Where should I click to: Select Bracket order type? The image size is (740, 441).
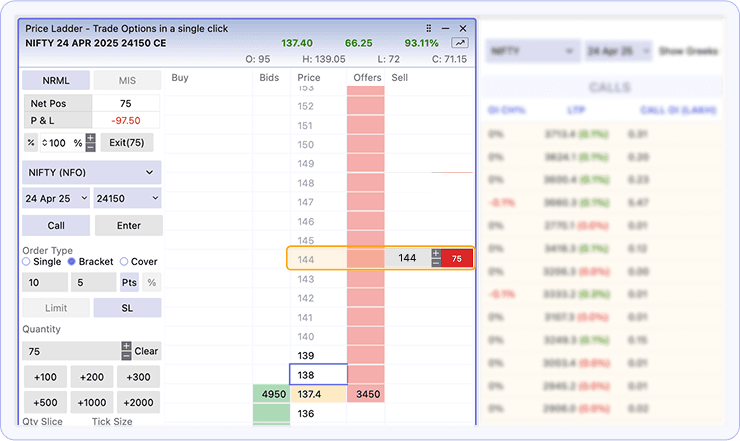(x=71, y=261)
